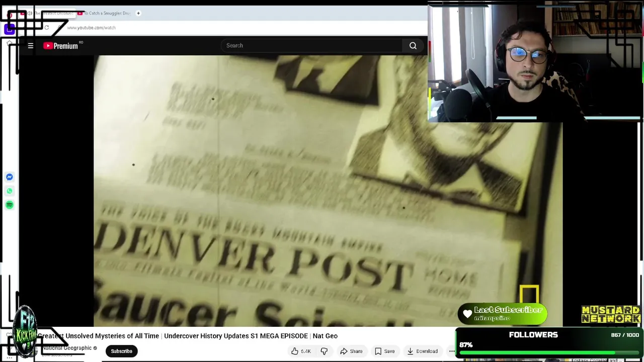Open Messenger in the browser sidebar
This screenshot has height=362, width=644.
(10, 177)
